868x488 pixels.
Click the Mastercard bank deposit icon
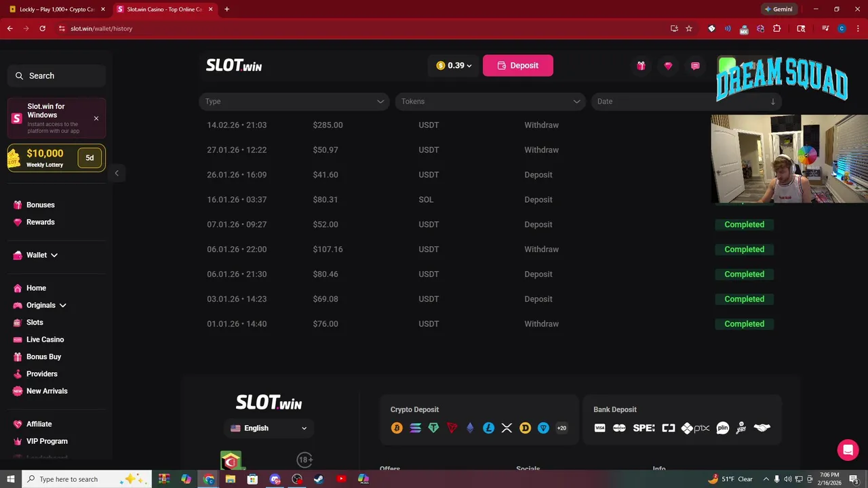point(619,428)
